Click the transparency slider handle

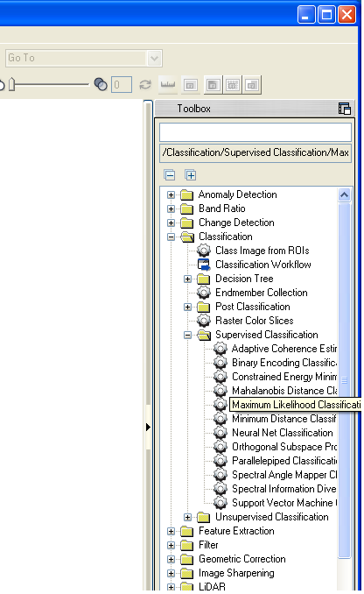[x=11, y=84]
